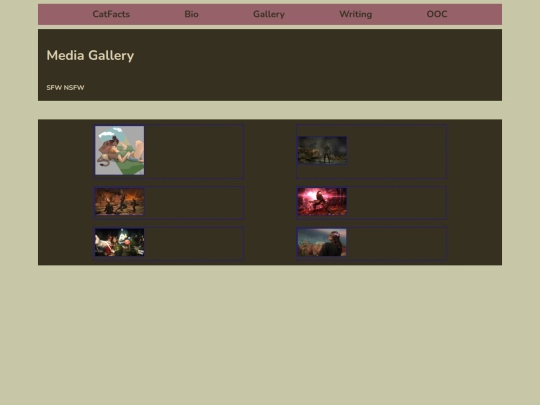Image resolution: width=540 pixels, height=405 pixels.
Task: Filter gallery by NSFW
Action: pyautogui.click(x=74, y=87)
